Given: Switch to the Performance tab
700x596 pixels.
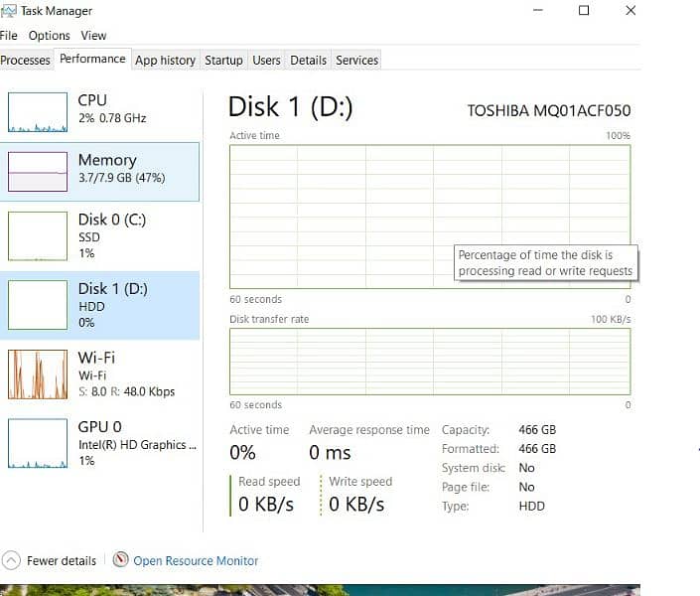Looking at the screenshot, I should coord(92,59).
